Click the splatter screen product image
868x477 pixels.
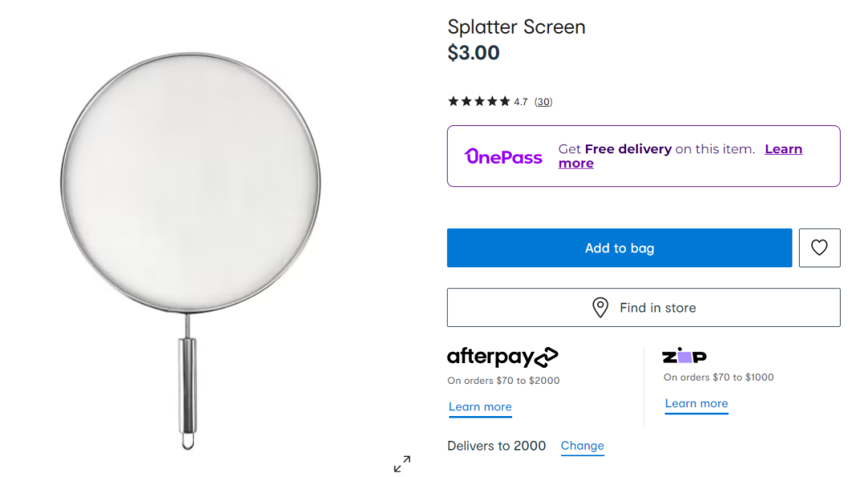(190, 185)
